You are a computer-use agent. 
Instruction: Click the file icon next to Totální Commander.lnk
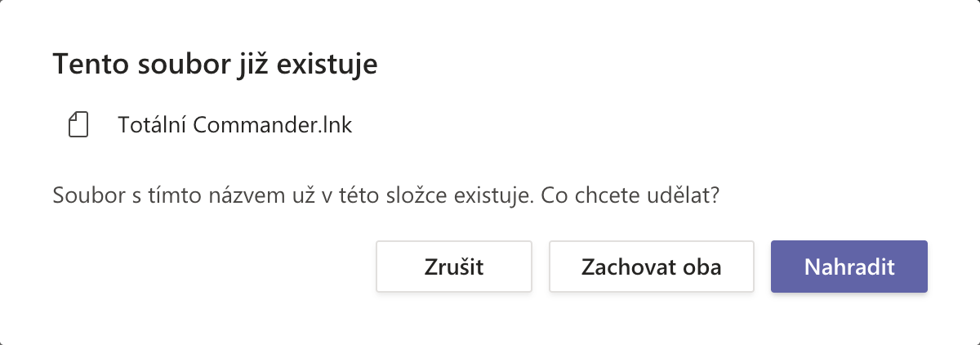coord(78,126)
